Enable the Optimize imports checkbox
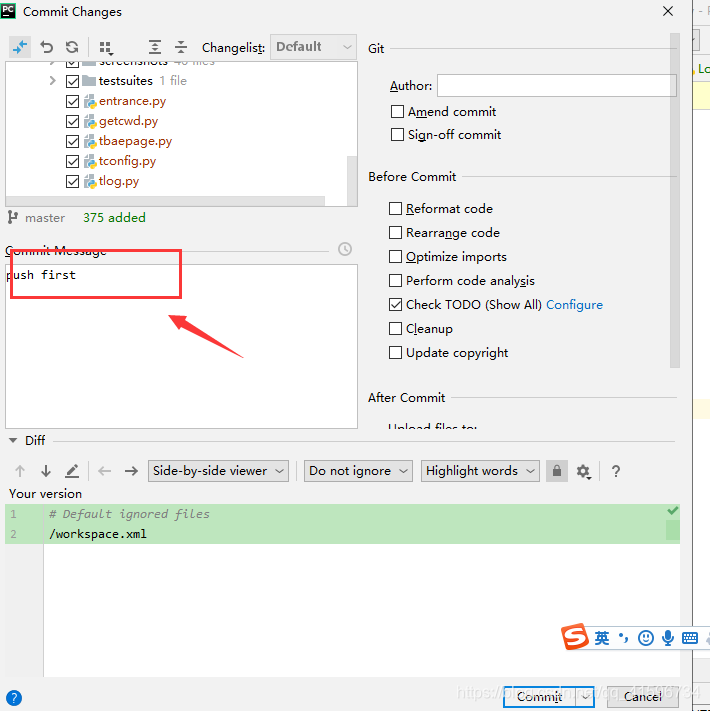 [x=395, y=257]
